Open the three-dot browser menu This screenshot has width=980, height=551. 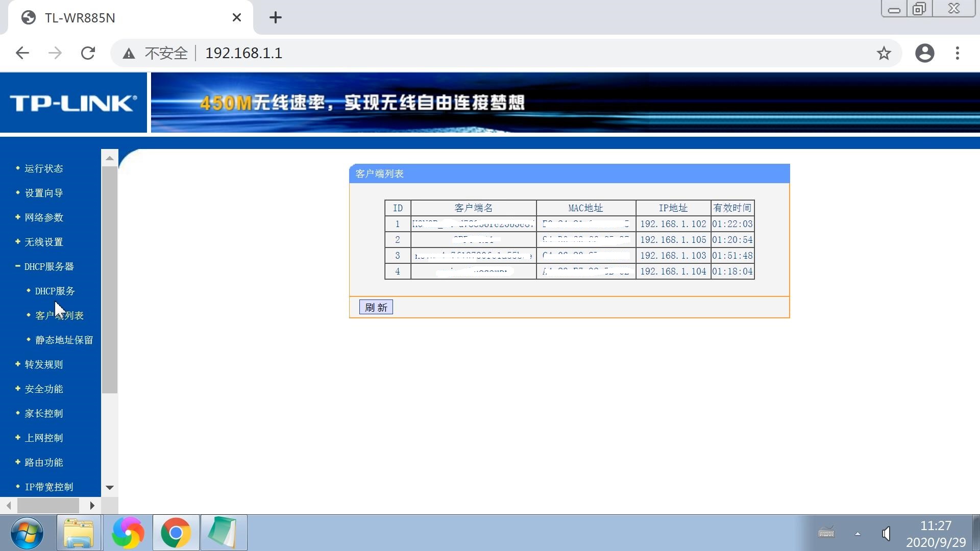pos(957,53)
